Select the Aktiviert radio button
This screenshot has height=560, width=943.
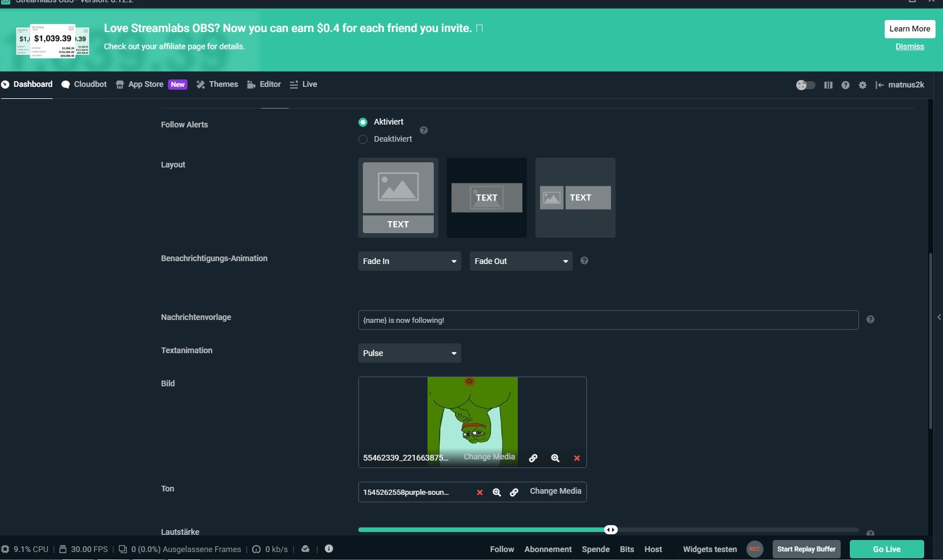coord(363,122)
